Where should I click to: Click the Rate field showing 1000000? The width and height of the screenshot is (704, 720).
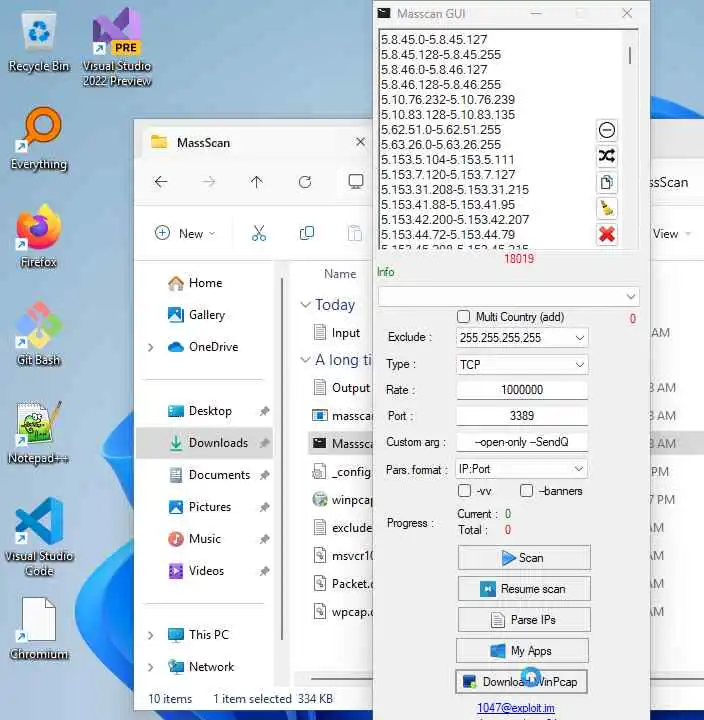coord(522,390)
